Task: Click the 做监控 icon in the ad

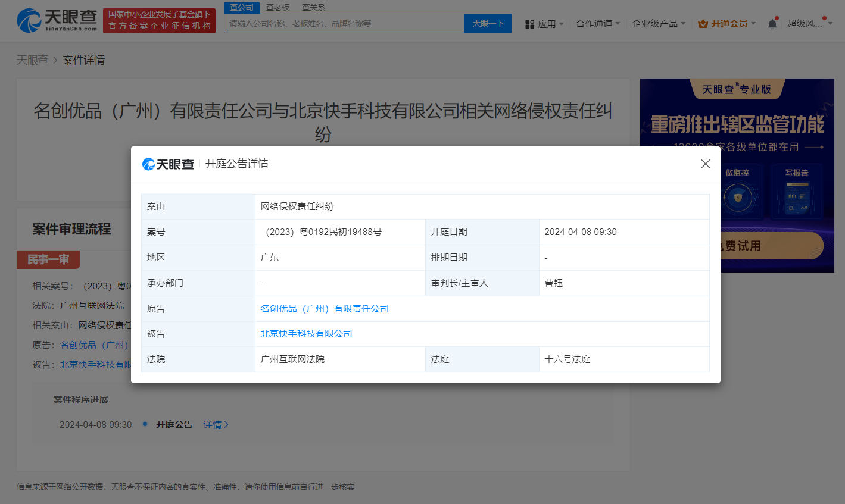Action: click(737, 193)
